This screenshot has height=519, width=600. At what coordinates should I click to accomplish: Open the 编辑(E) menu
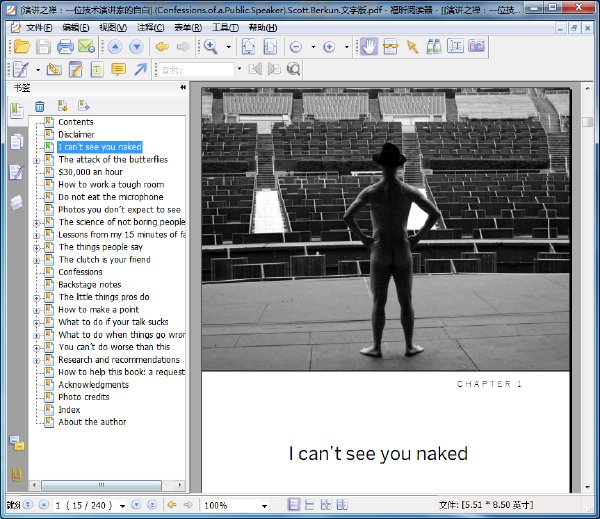point(75,28)
